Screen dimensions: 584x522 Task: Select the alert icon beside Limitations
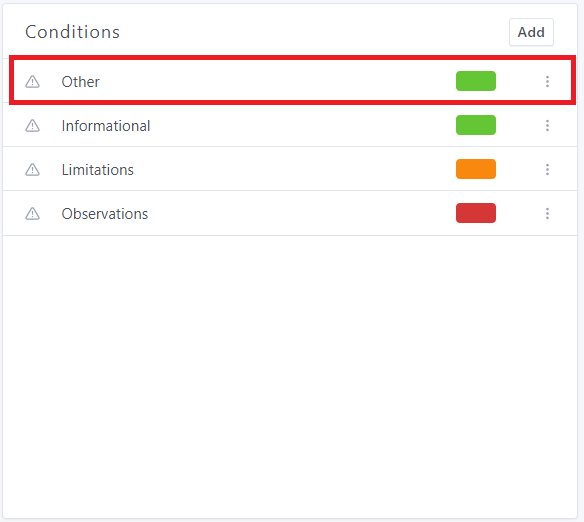pos(32,169)
